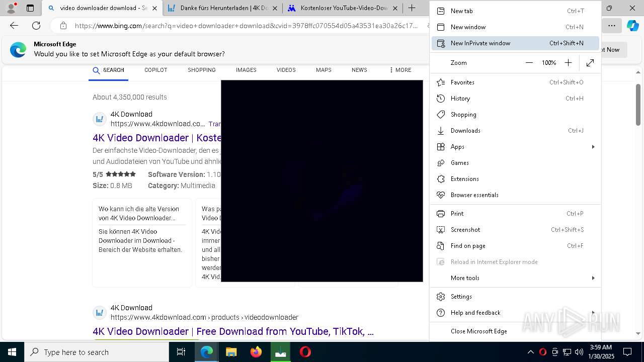Open the Windows Start menu
The image size is (644, 362).
click(12, 352)
